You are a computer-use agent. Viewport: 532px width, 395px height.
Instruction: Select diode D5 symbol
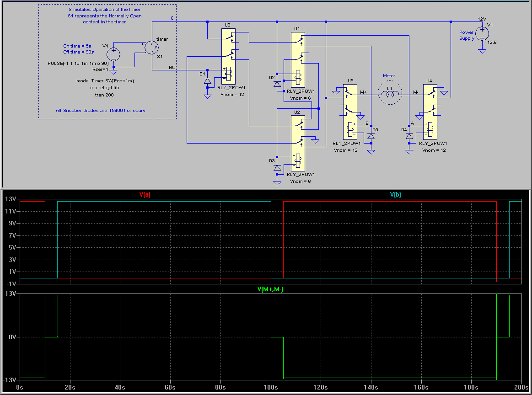[371, 136]
